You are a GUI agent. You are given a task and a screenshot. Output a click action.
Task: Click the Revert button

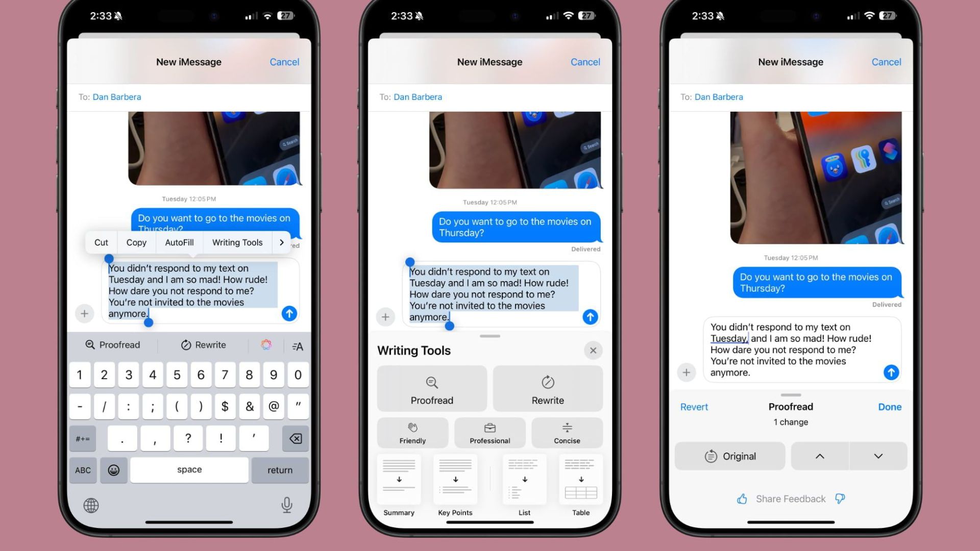(x=693, y=406)
